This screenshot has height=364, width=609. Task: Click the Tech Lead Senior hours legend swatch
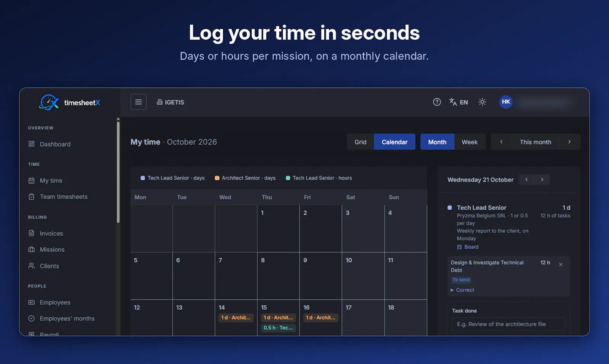288,178
